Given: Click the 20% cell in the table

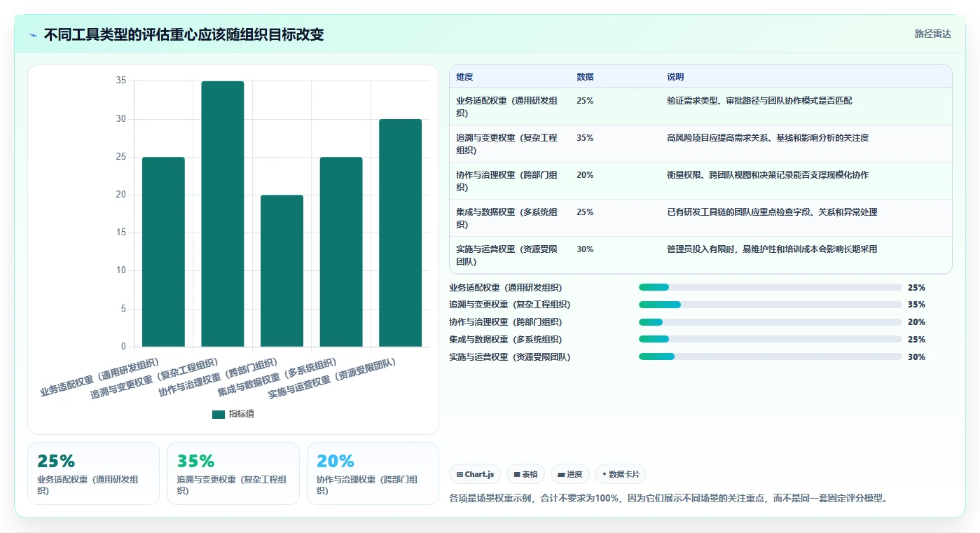Looking at the screenshot, I should pyautogui.click(x=585, y=175).
